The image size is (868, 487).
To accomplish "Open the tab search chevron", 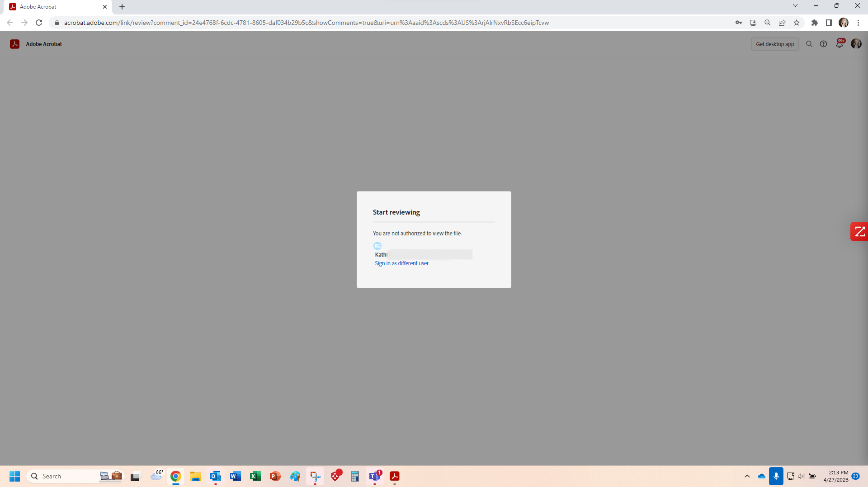I will (795, 5).
